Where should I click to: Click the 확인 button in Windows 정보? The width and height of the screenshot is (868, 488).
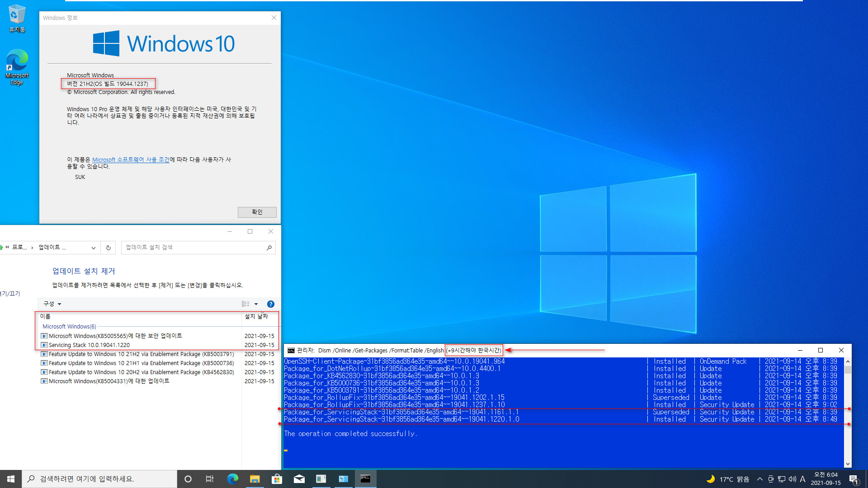click(257, 212)
